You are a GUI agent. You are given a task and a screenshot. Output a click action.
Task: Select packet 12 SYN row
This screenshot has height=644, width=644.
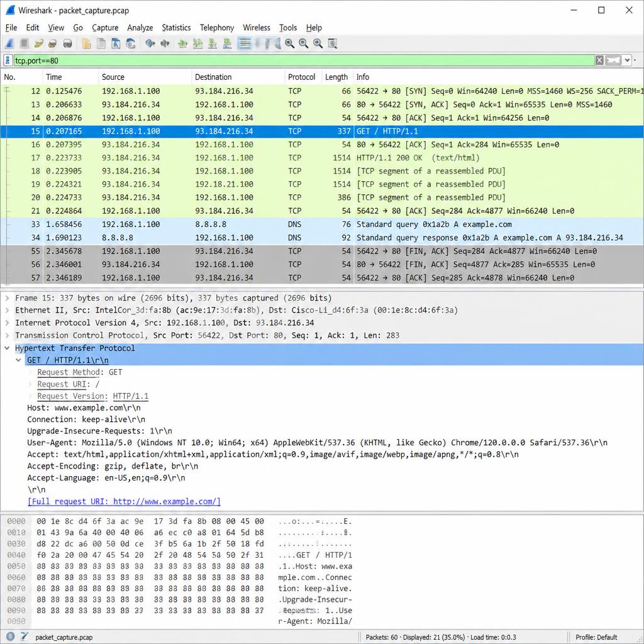(x=322, y=91)
